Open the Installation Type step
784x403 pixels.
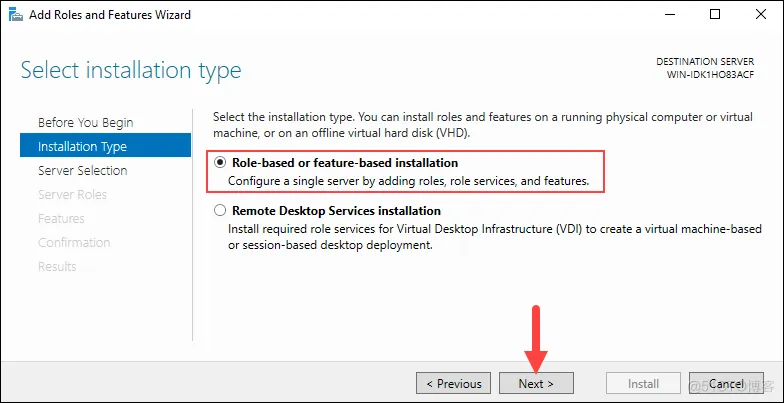[x=82, y=146]
